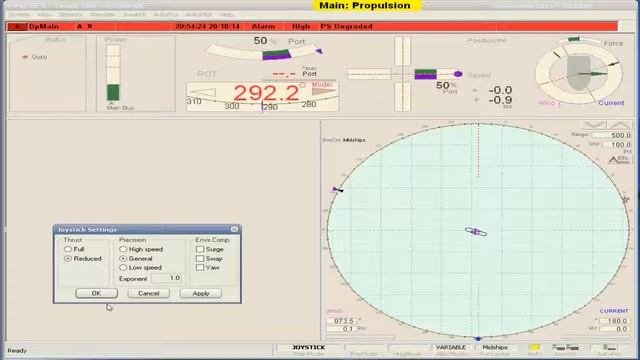Click the Current label by force display
640x360 pixels.
coord(611,103)
